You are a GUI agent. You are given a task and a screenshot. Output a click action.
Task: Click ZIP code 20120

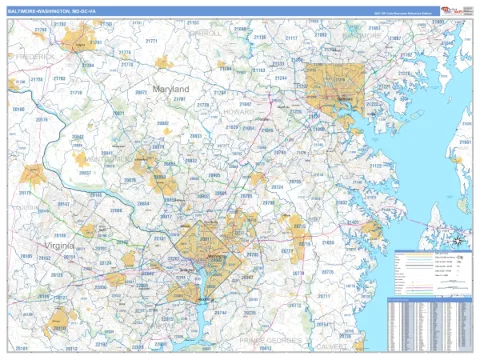tap(57, 275)
